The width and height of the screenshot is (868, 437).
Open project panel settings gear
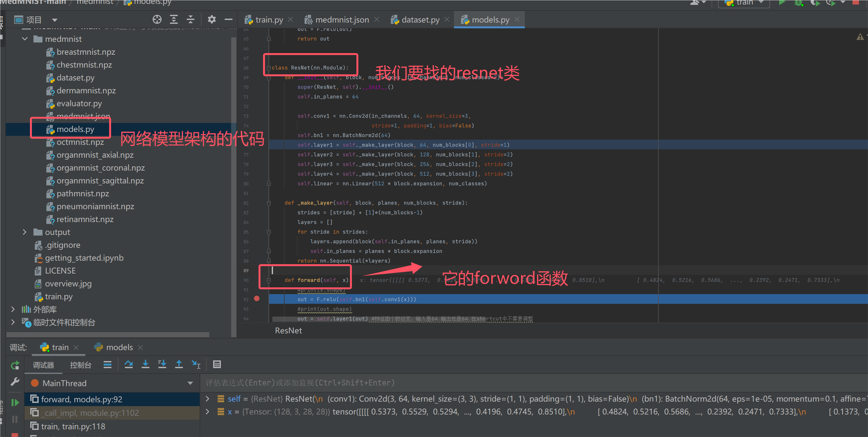coord(212,20)
